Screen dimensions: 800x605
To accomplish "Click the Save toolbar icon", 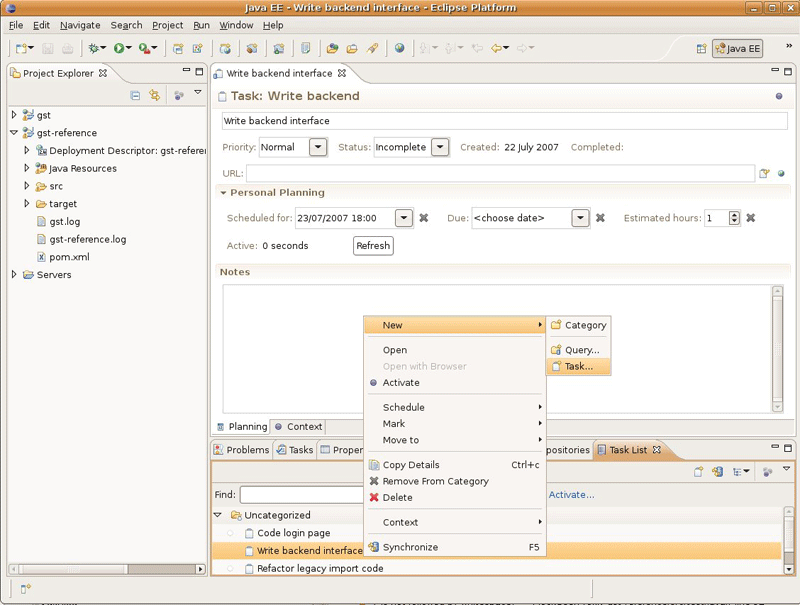I will click(x=48, y=48).
